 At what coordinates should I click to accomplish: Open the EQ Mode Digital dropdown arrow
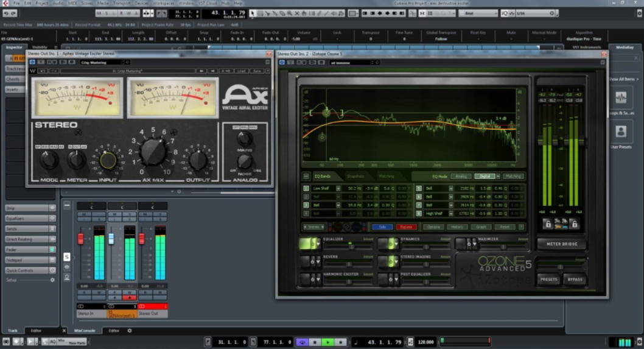(498, 177)
